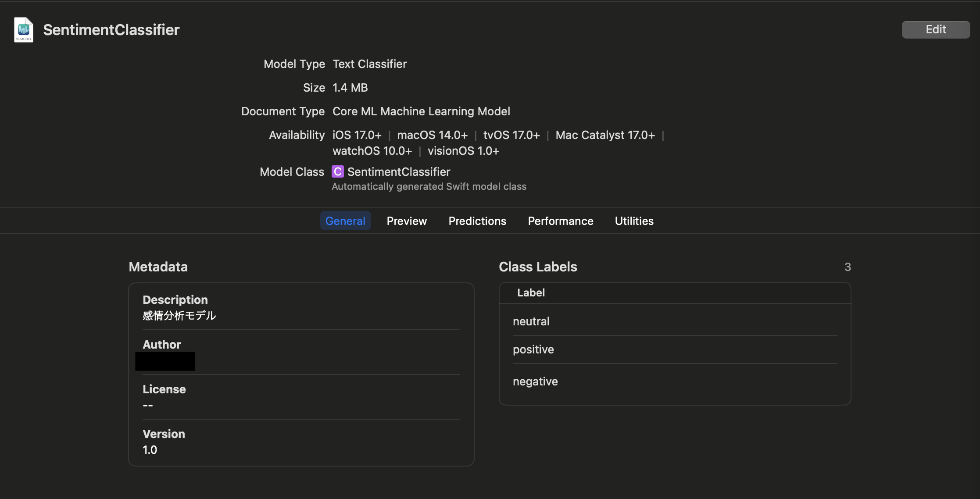Viewport: 980px width, 499px height.
Task: Click the MLMODEL file icon next to SentimentClassifier
Action: [x=23, y=30]
